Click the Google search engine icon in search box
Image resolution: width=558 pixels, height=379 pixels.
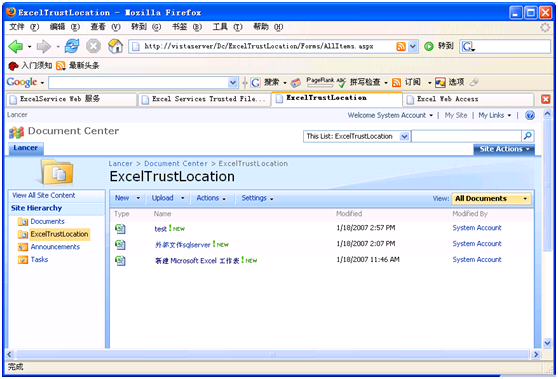(x=468, y=47)
